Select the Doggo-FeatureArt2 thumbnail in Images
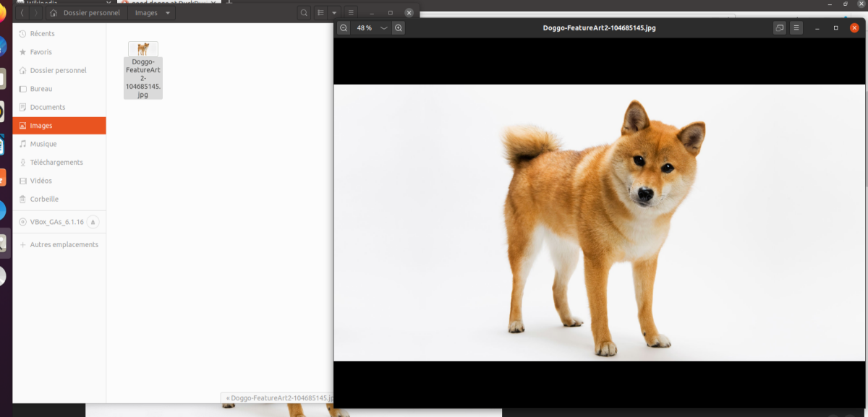This screenshot has width=868, height=417. point(143,49)
